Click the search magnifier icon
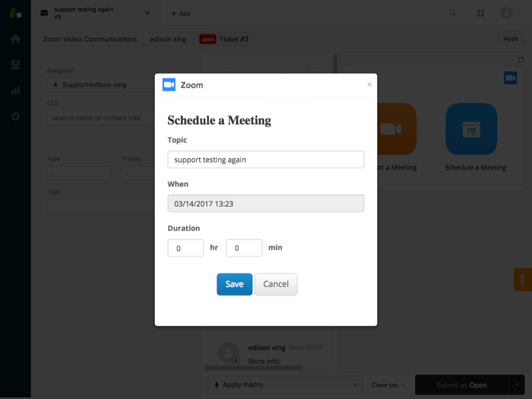The width and height of the screenshot is (532, 399). [453, 14]
